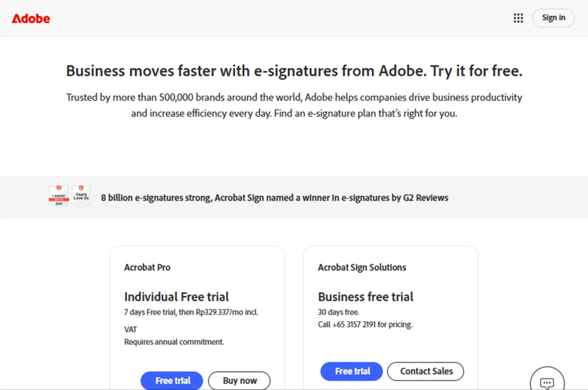588x390 pixels.
Task: Click the '8 billion e-signatures strong' banner text
Action: (274, 198)
